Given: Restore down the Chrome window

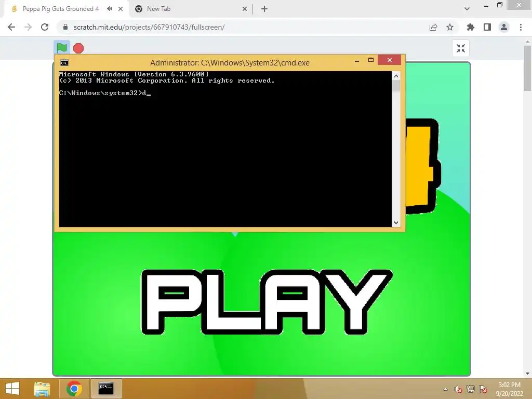Looking at the screenshot, I should (499, 5).
